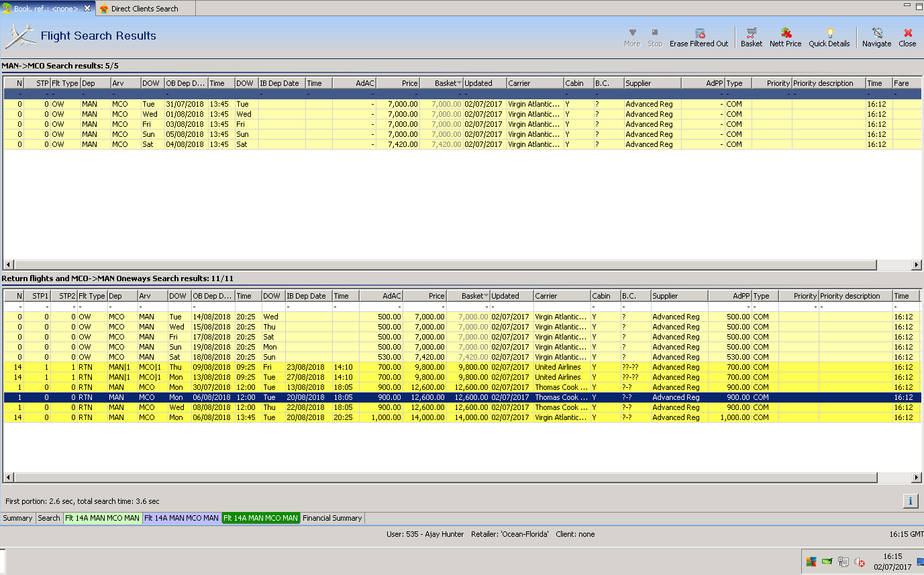Open Nett Price from the toolbar

[785, 33]
